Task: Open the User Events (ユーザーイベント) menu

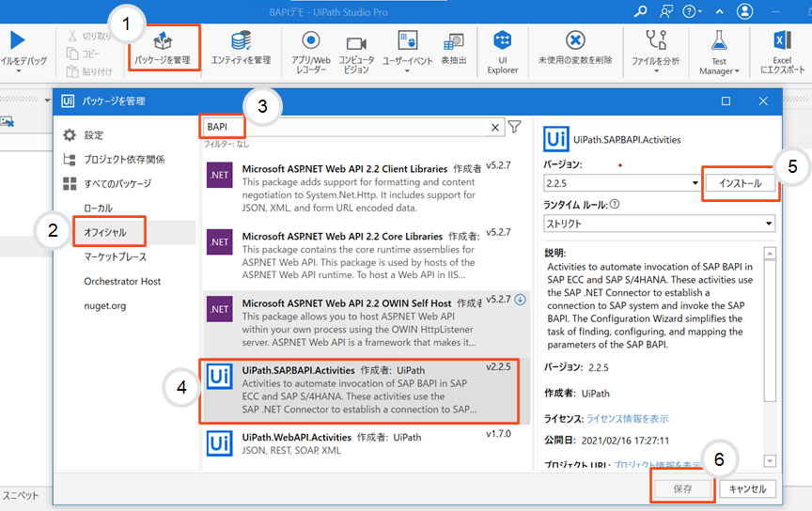Action: pyautogui.click(x=408, y=53)
